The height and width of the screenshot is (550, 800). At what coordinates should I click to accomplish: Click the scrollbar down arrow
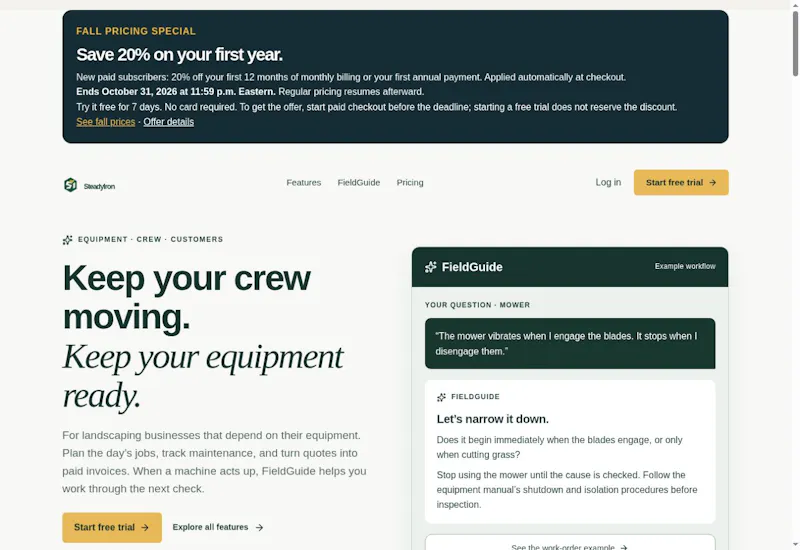pyautogui.click(x=795, y=545)
